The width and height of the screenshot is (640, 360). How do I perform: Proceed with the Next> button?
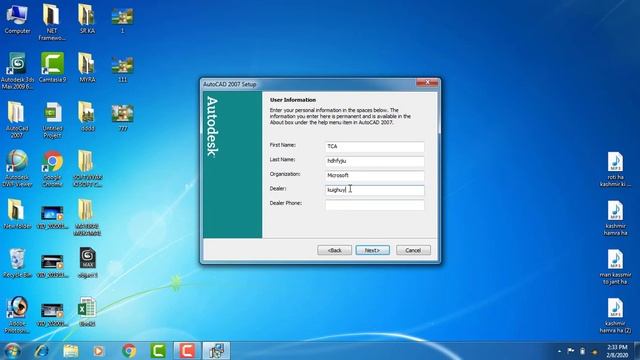tap(372, 250)
